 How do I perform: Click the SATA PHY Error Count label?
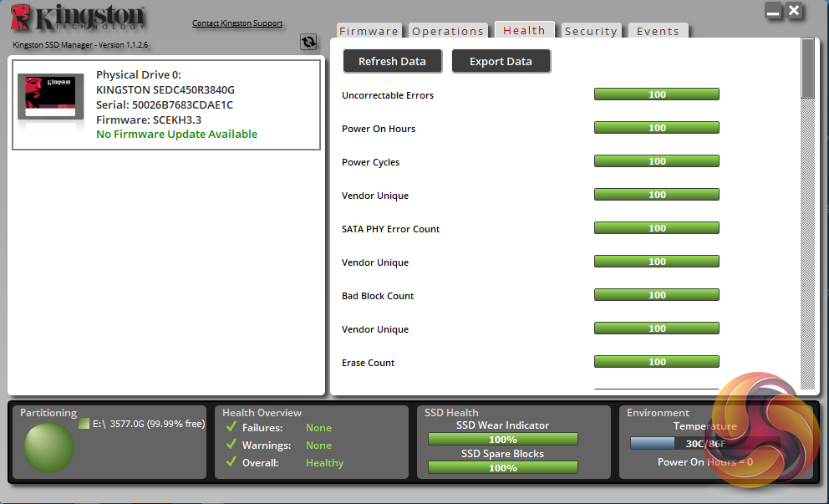[391, 229]
